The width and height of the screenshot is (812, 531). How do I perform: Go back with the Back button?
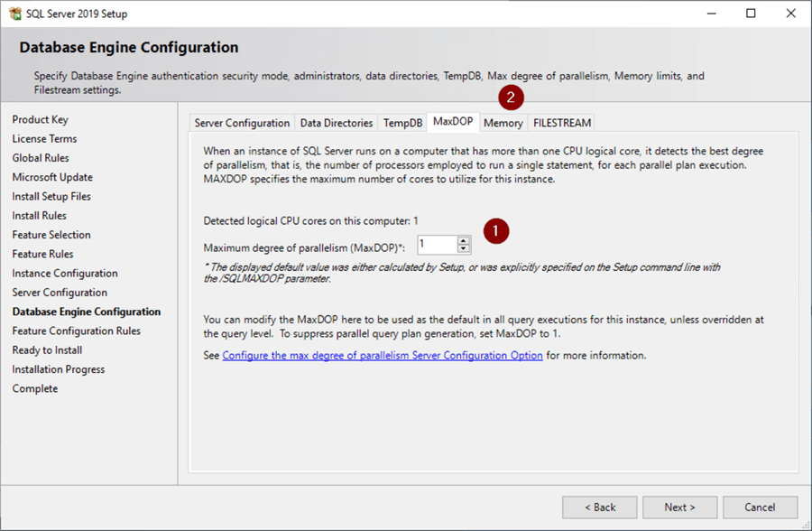(x=600, y=508)
